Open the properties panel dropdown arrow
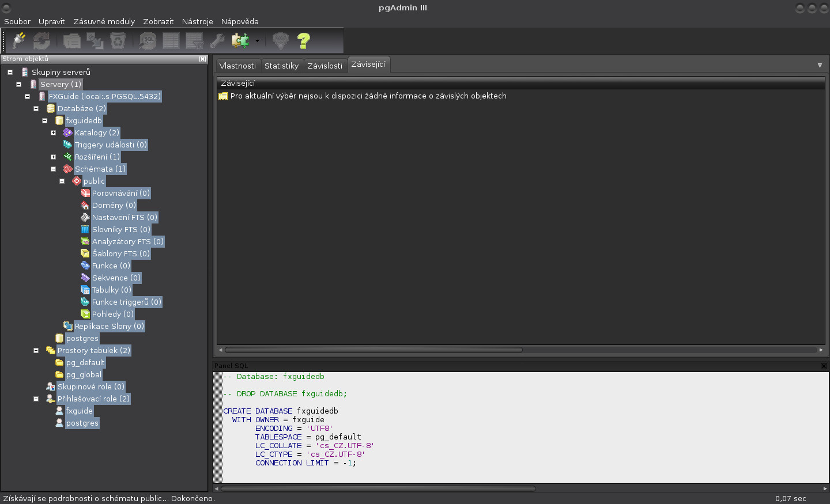The height and width of the screenshot is (504, 830). point(820,65)
